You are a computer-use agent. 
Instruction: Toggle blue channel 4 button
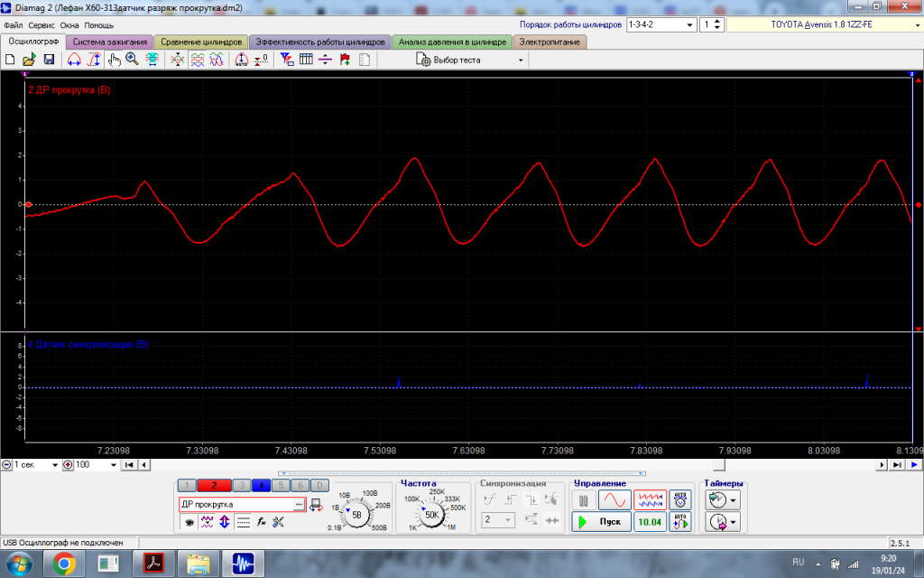point(261,485)
